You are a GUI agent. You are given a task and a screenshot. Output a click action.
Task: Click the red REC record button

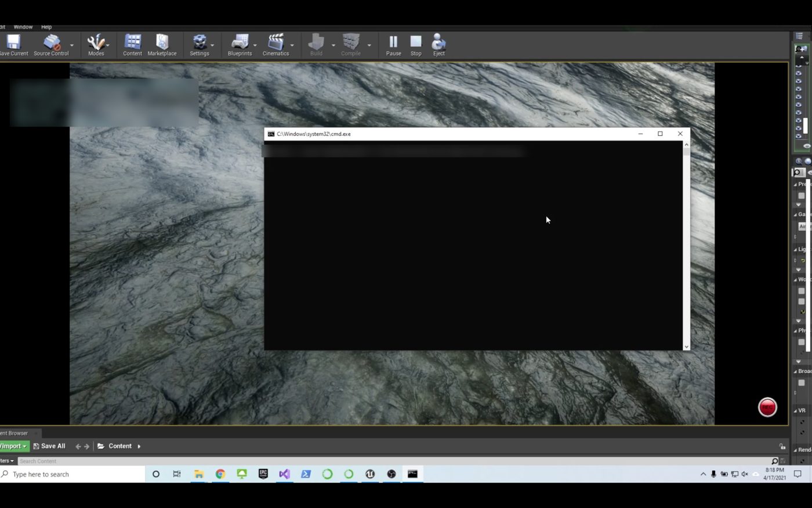(767, 407)
